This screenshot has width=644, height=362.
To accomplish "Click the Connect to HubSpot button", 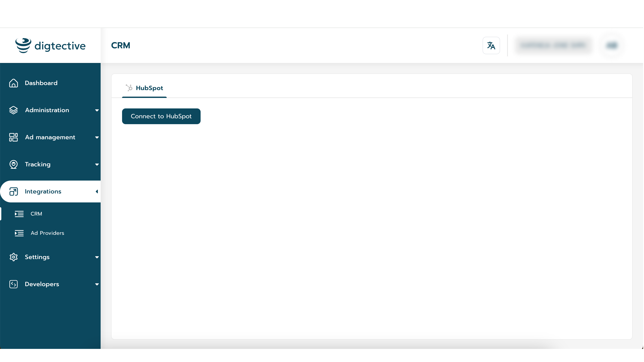I will [x=161, y=116].
